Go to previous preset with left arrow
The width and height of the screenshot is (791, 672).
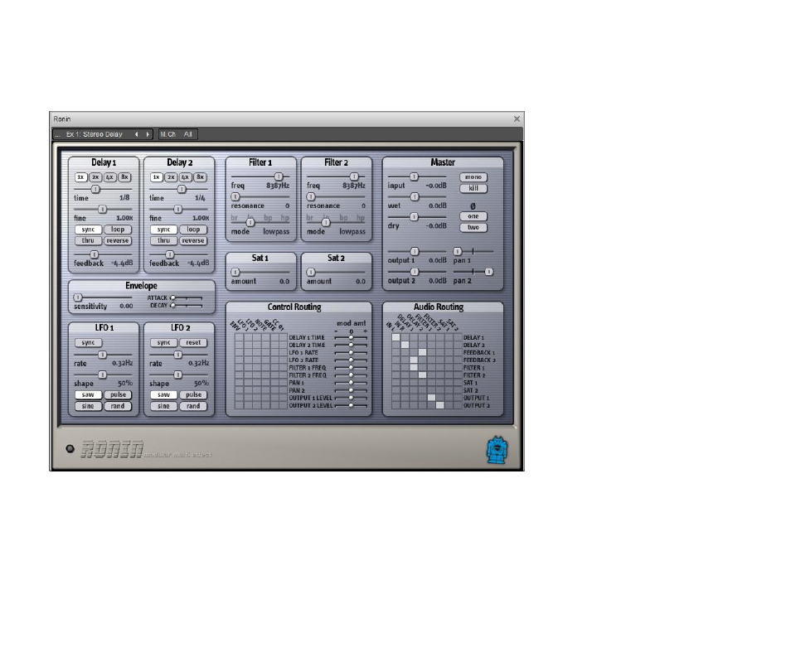(x=136, y=134)
